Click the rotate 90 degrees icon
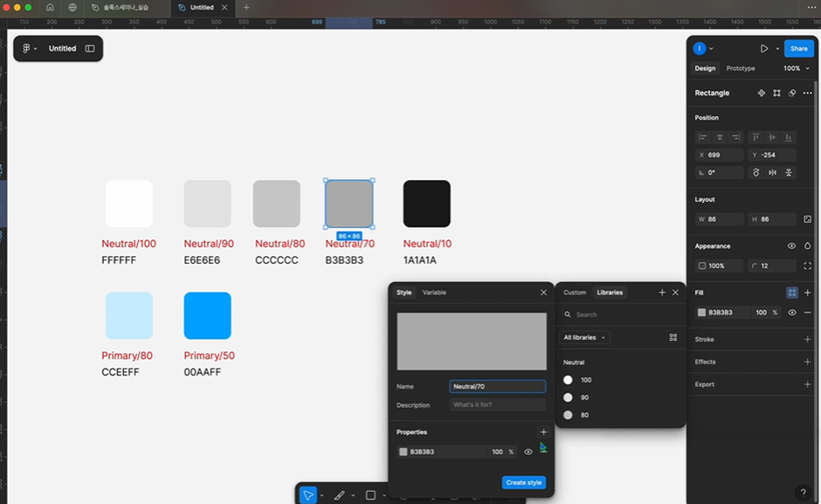Image resolution: width=821 pixels, height=504 pixels. [755, 172]
